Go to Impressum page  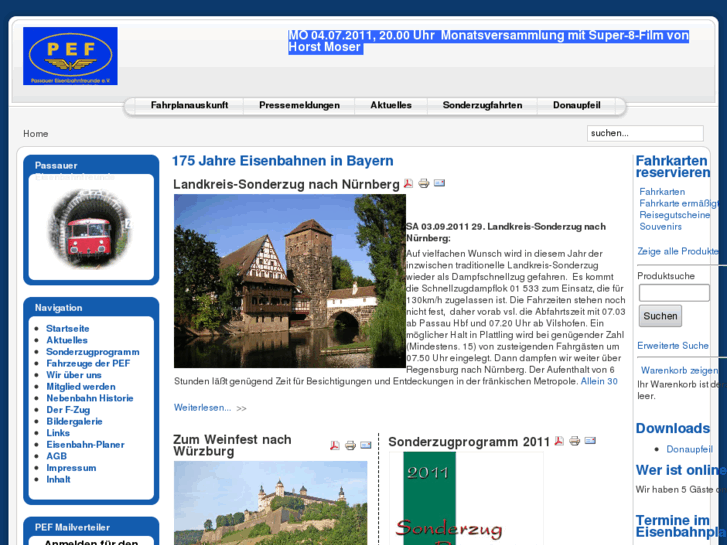[x=71, y=468]
